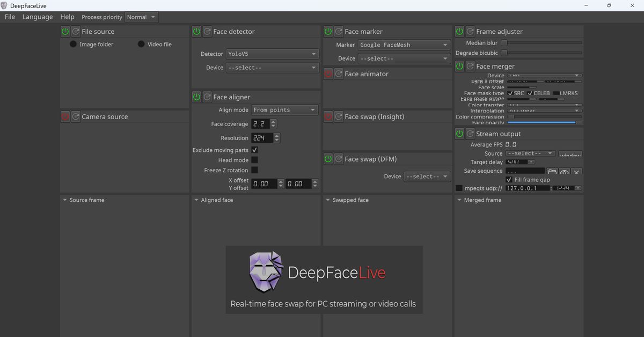The width and height of the screenshot is (644, 337).
Task: Reset the Face swap (DFM) module
Action: [x=339, y=159]
